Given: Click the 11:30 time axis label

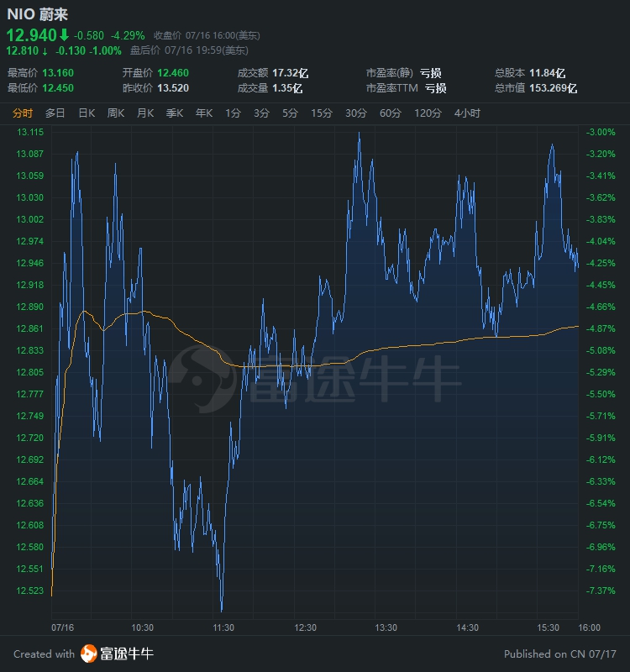Looking at the screenshot, I should (223, 627).
